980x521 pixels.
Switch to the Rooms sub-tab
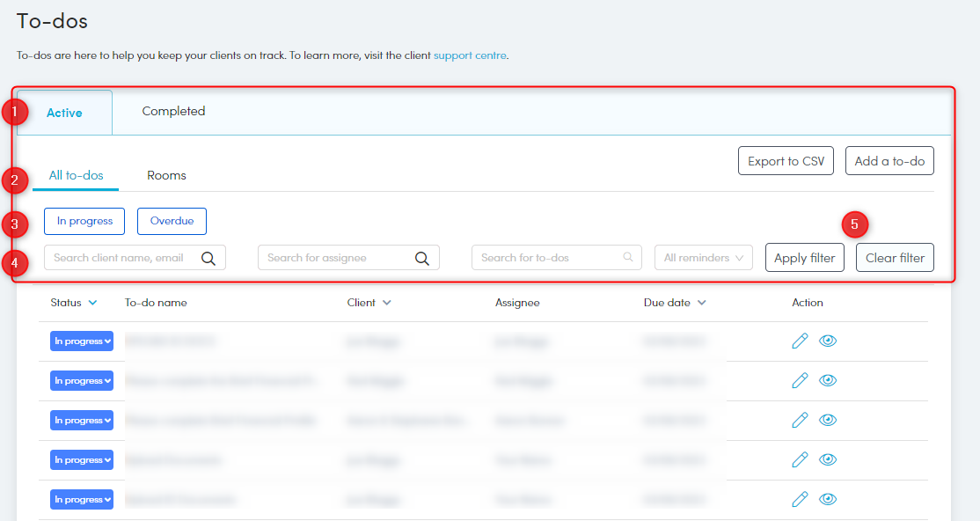click(166, 175)
